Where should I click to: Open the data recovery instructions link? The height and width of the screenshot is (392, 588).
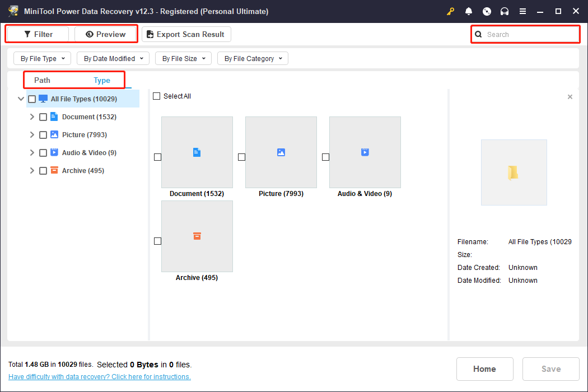tap(99, 376)
